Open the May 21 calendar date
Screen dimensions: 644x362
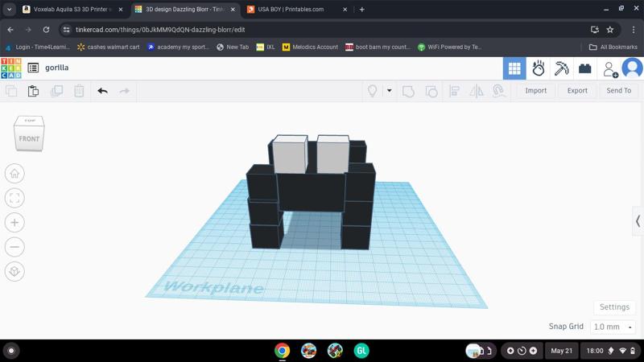pos(561,351)
